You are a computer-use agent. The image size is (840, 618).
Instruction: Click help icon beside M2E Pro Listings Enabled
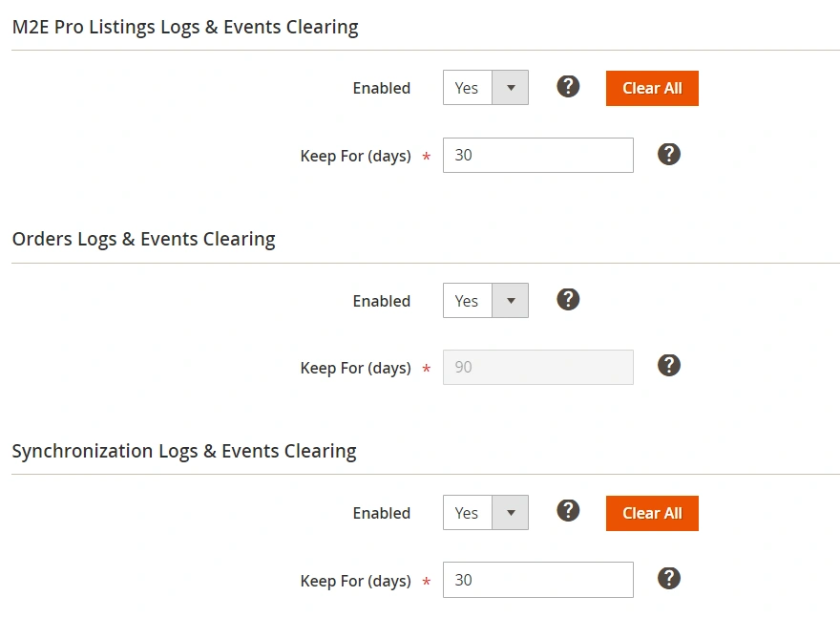point(568,87)
